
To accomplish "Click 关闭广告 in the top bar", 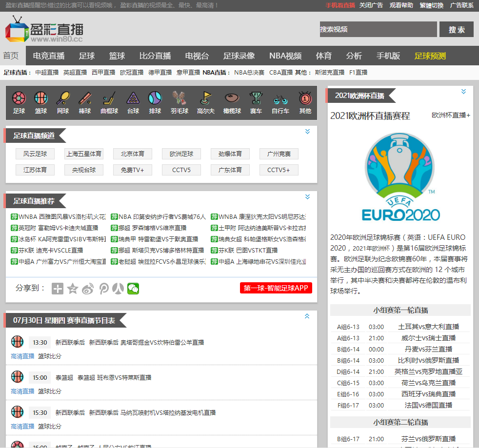I will pyautogui.click(x=371, y=5).
